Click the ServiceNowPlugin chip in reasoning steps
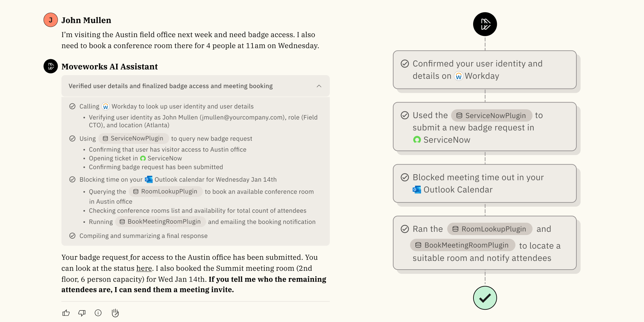Image resolution: width=644 pixels, height=322 pixels. (133, 138)
